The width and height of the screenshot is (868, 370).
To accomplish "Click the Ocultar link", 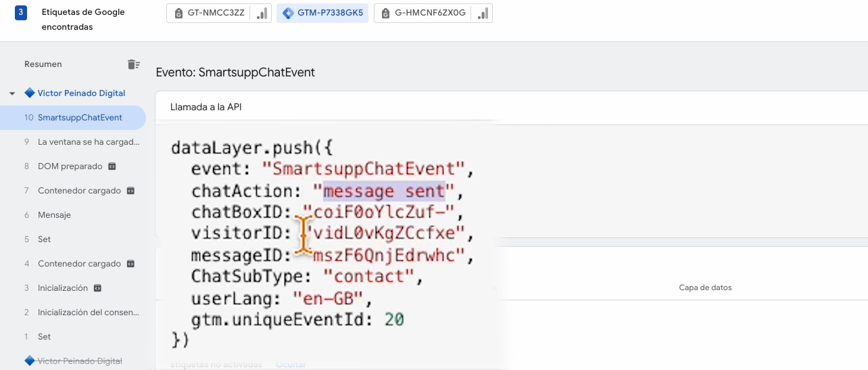I will 291,365.
